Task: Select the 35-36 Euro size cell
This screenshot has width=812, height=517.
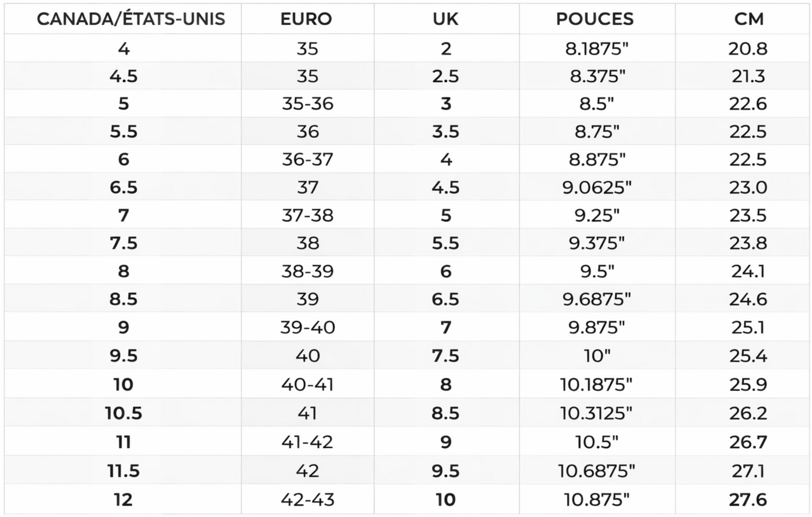Action: point(307,104)
